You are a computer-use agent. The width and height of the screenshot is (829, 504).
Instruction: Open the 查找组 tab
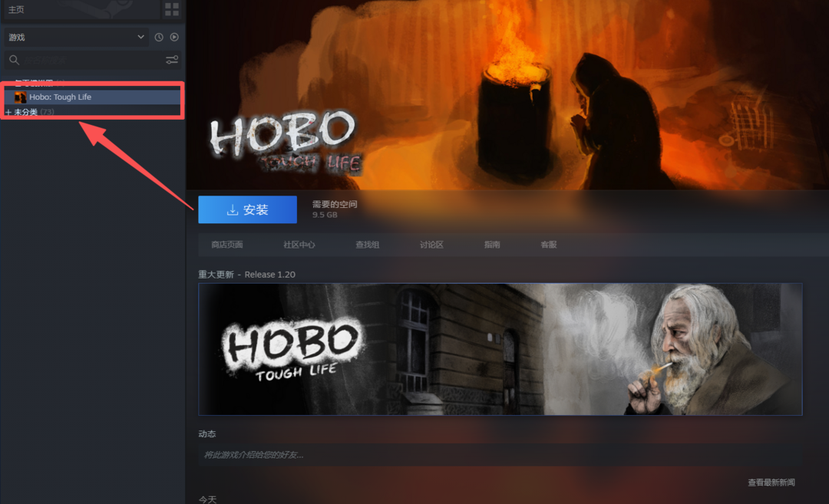[x=367, y=245]
